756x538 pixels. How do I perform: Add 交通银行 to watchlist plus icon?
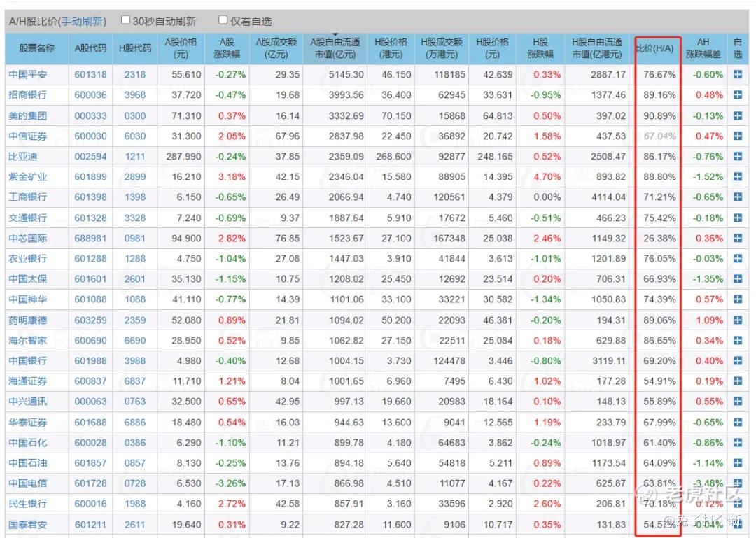click(737, 218)
